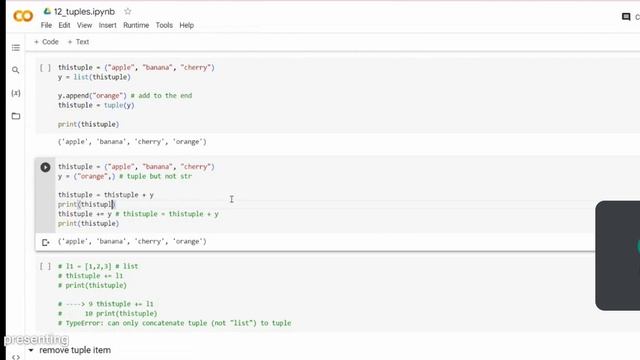Open the find and replace search icon
Screen dimensions: 640x360
(16, 70)
